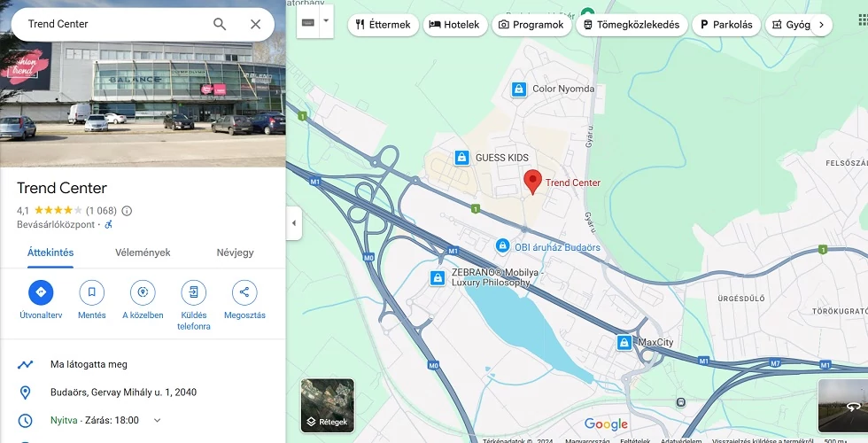Open the Street View preview thumbnail
Screen dimensions: 868x443
tap(843, 406)
